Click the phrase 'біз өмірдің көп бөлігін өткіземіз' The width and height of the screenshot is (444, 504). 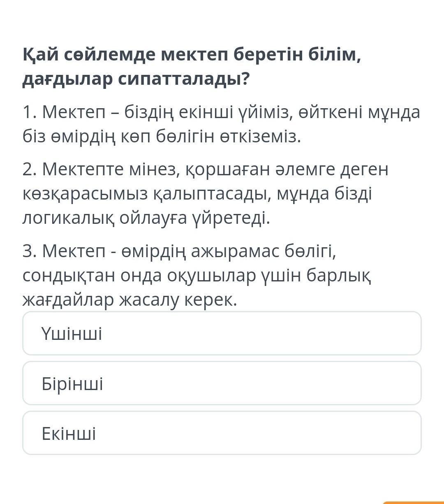162,137
